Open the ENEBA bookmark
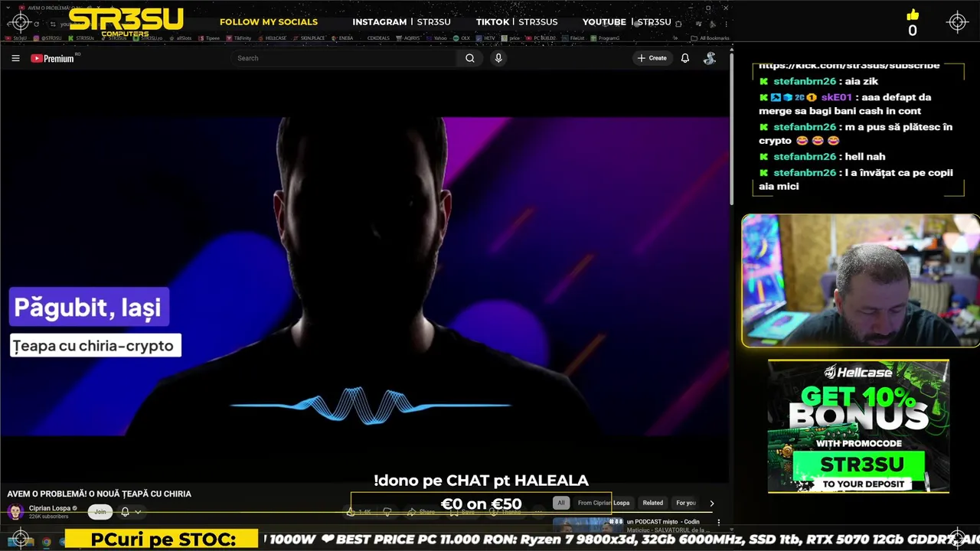The height and width of the screenshot is (551, 980). tap(342, 37)
